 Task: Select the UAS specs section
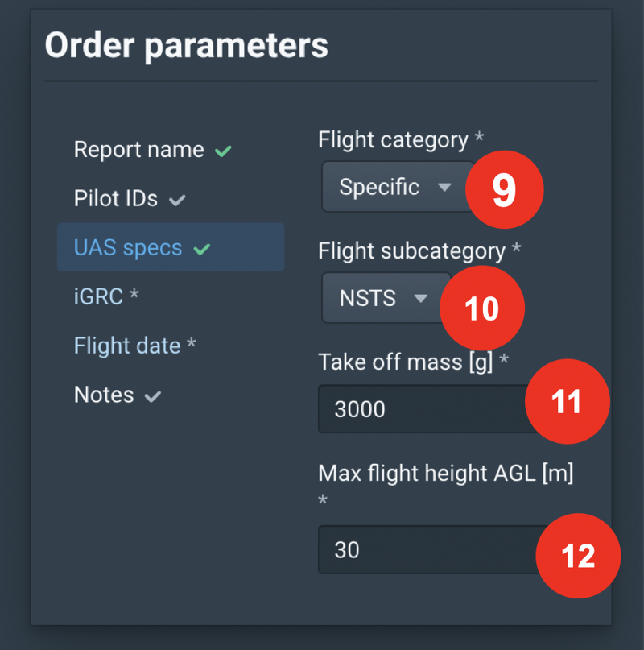[x=128, y=247]
